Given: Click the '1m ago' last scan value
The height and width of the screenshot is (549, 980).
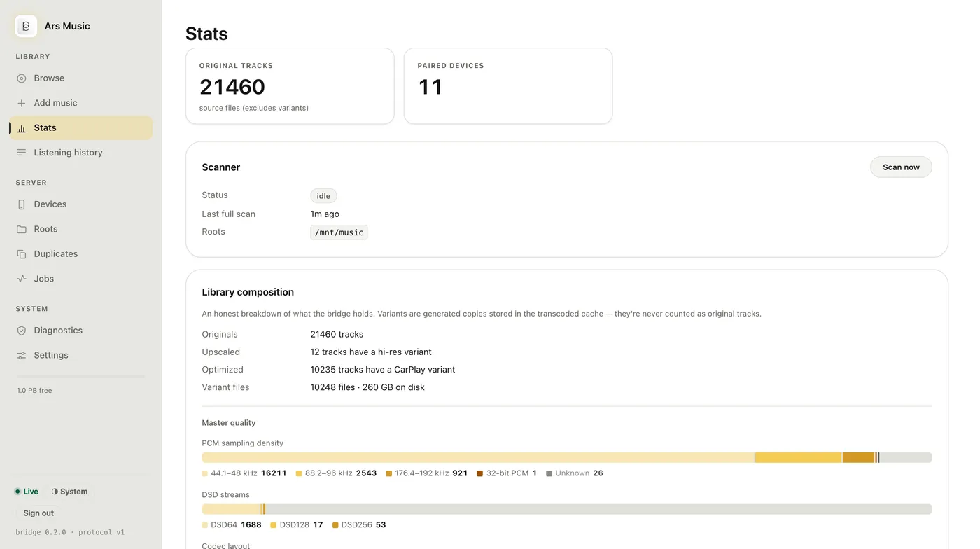Looking at the screenshot, I should [325, 214].
